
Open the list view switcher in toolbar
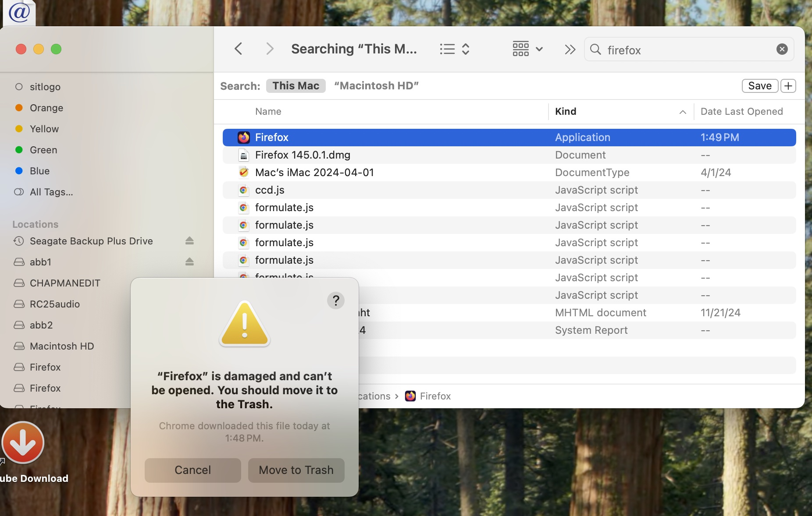tap(455, 49)
